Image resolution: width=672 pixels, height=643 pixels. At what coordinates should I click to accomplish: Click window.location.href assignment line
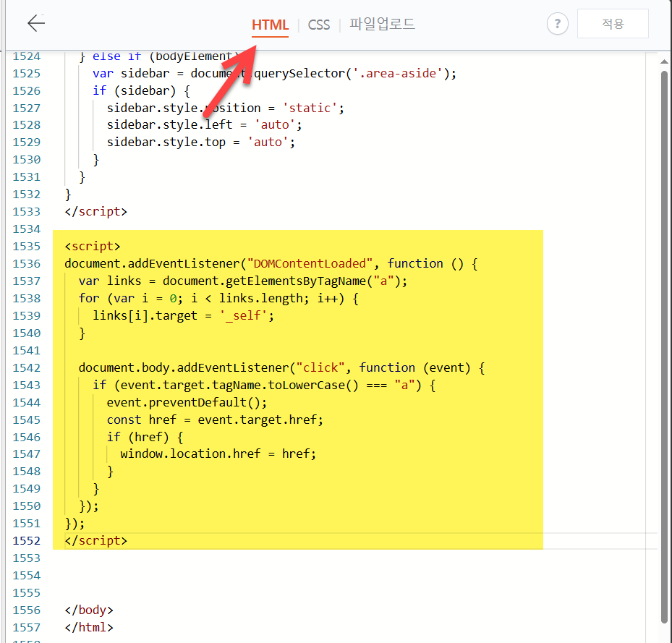(218, 454)
